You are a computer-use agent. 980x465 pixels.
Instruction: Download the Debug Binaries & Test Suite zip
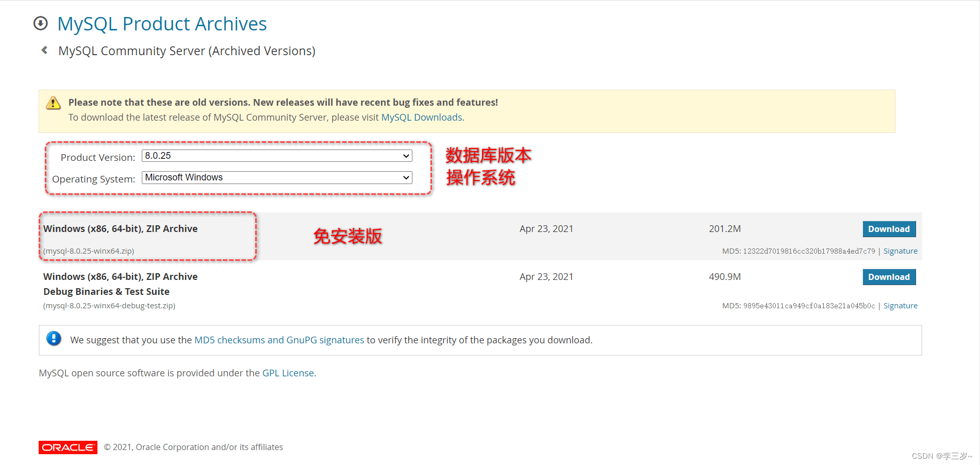pos(889,277)
